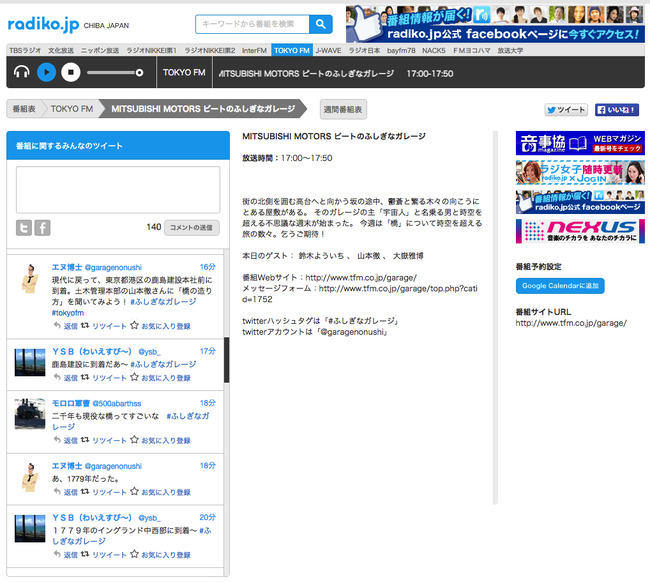Select the ラジオNIKKEI第1 station tab
The image size is (650, 582).
pos(151,51)
